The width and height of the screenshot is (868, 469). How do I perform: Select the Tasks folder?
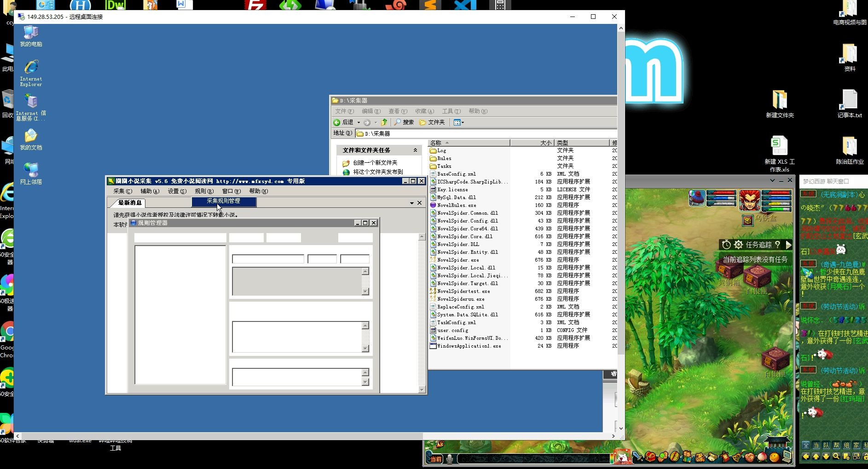pyautogui.click(x=440, y=166)
